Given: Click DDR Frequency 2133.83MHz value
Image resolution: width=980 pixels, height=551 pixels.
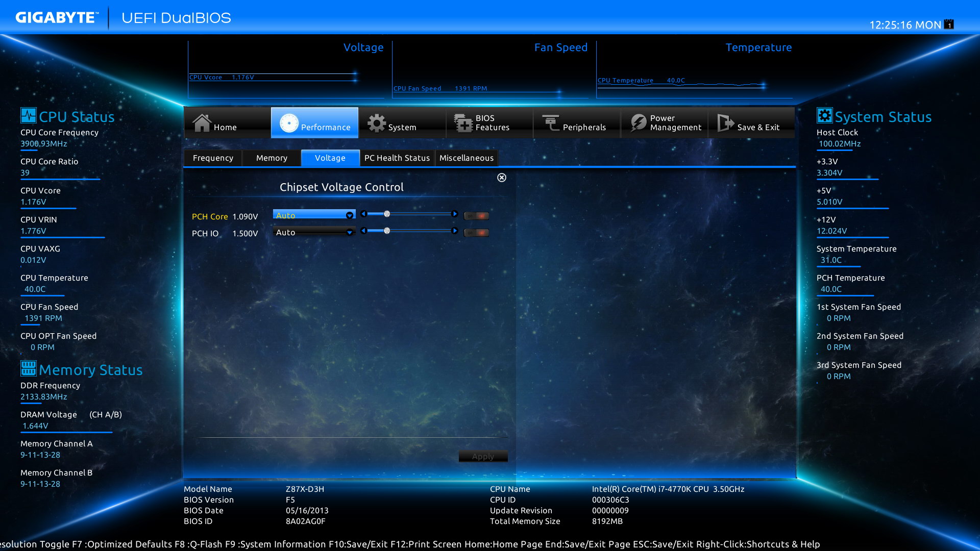Looking at the screenshot, I should [44, 397].
